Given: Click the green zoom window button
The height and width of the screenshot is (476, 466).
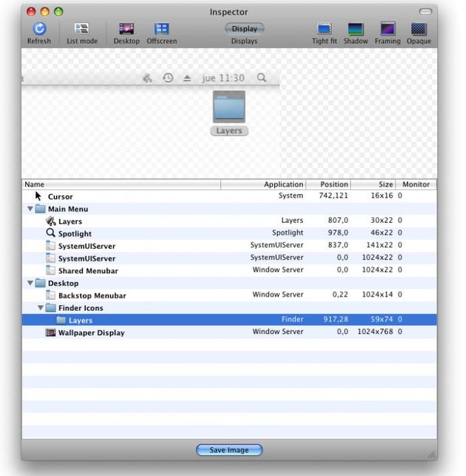Looking at the screenshot, I should [58, 12].
